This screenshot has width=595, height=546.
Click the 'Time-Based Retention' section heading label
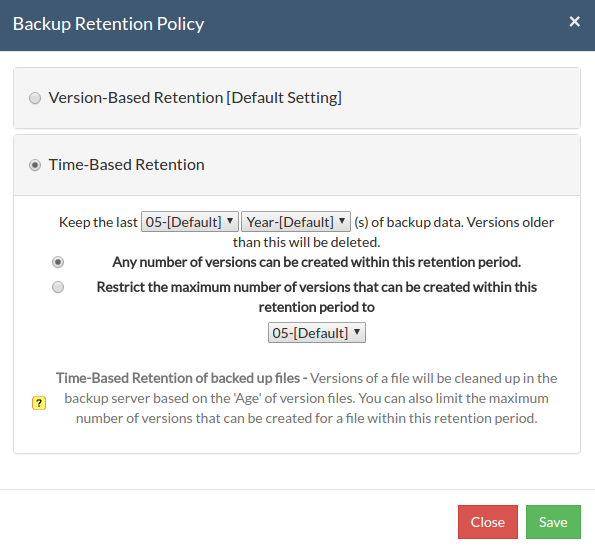[x=126, y=165]
